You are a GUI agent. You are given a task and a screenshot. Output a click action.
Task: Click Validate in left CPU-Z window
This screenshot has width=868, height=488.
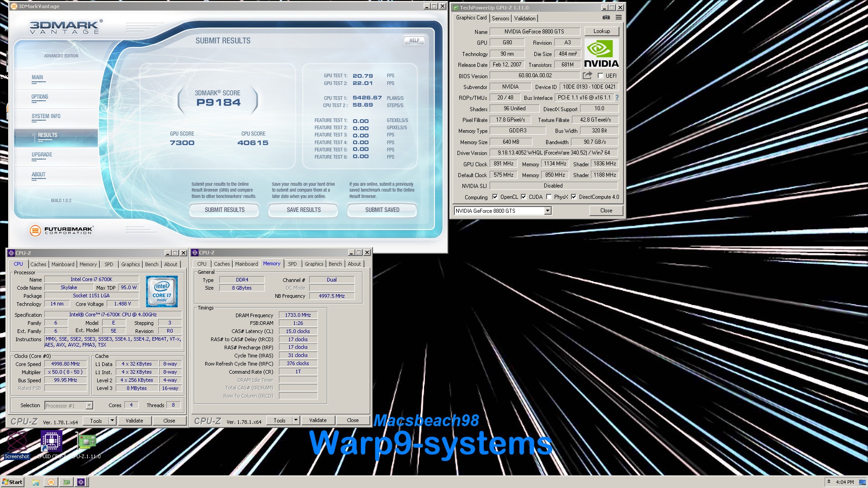point(134,421)
